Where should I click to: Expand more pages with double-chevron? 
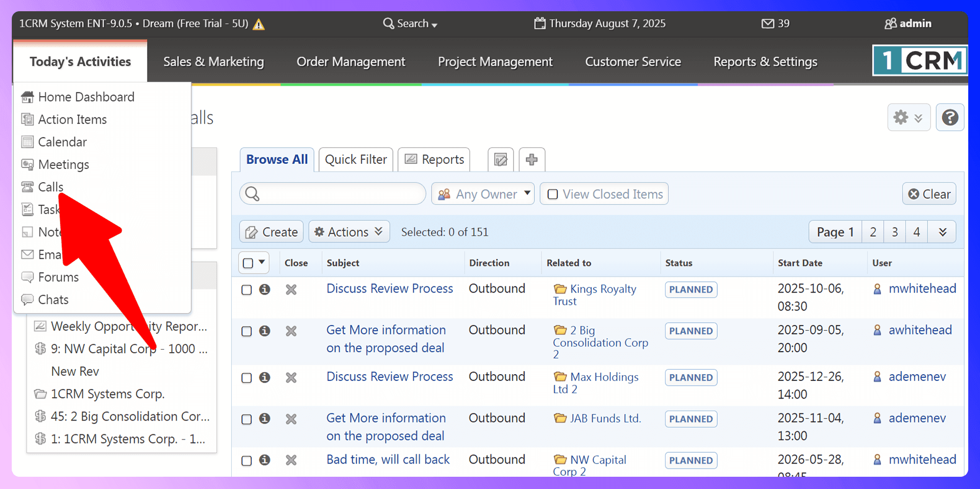[942, 232]
